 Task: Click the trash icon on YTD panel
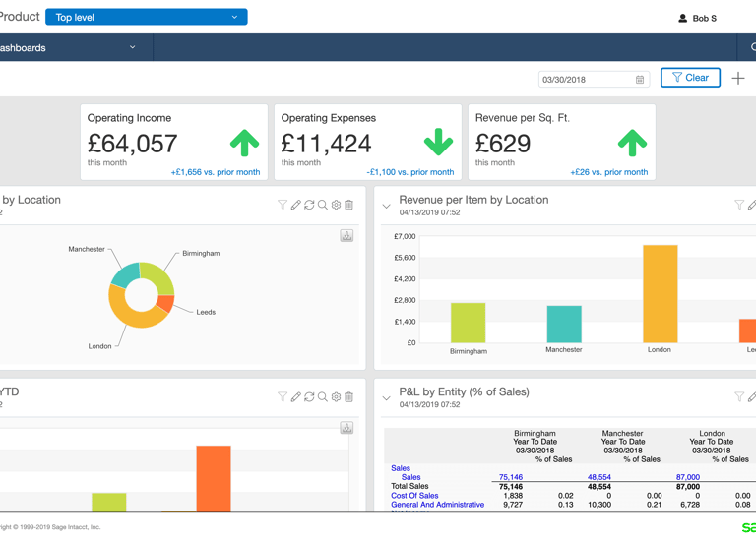[x=349, y=396]
